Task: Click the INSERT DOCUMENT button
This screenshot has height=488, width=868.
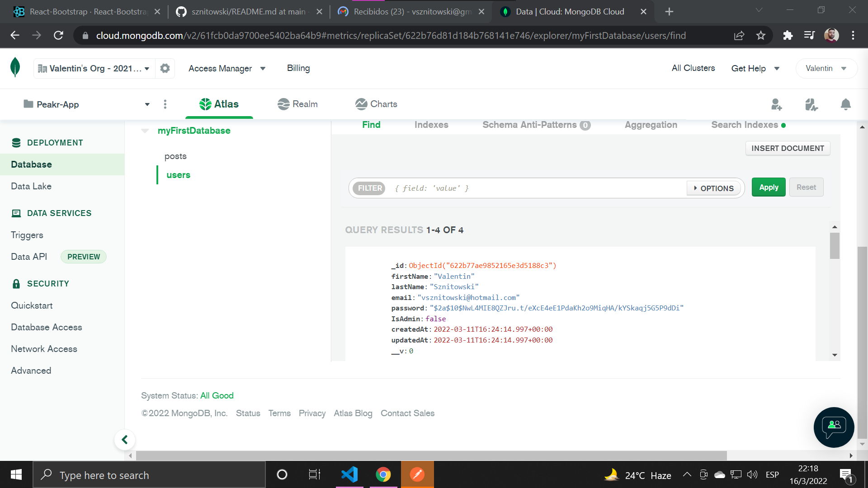Action: coord(788,148)
